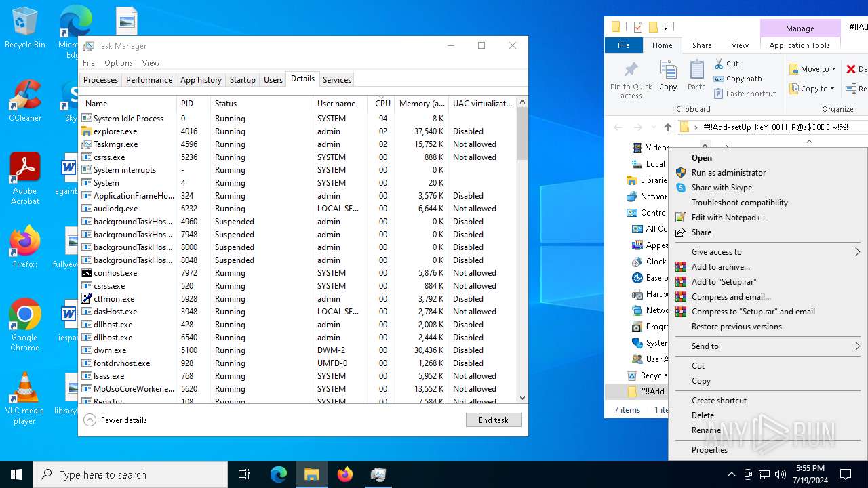Open App history tab
The height and width of the screenshot is (488, 868).
pyautogui.click(x=201, y=80)
